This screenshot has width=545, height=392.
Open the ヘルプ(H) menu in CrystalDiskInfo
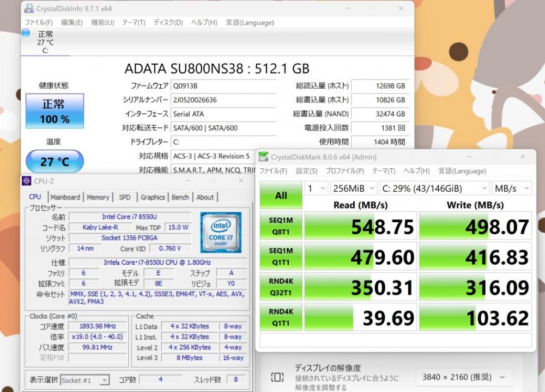[x=204, y=22]
